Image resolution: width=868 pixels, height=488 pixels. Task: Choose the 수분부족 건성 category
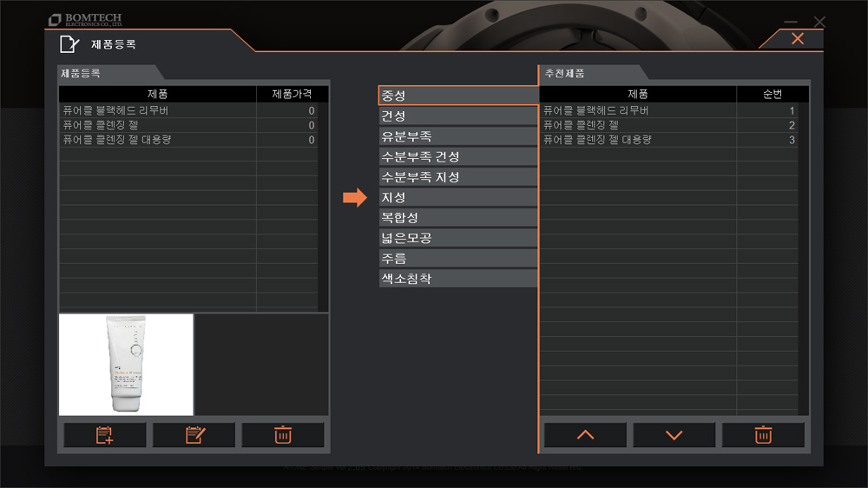[x=458, y=157]
